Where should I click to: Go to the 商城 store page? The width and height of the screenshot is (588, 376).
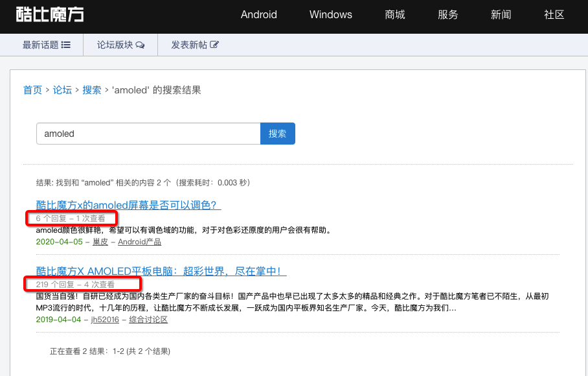click(x=394, y=15)
